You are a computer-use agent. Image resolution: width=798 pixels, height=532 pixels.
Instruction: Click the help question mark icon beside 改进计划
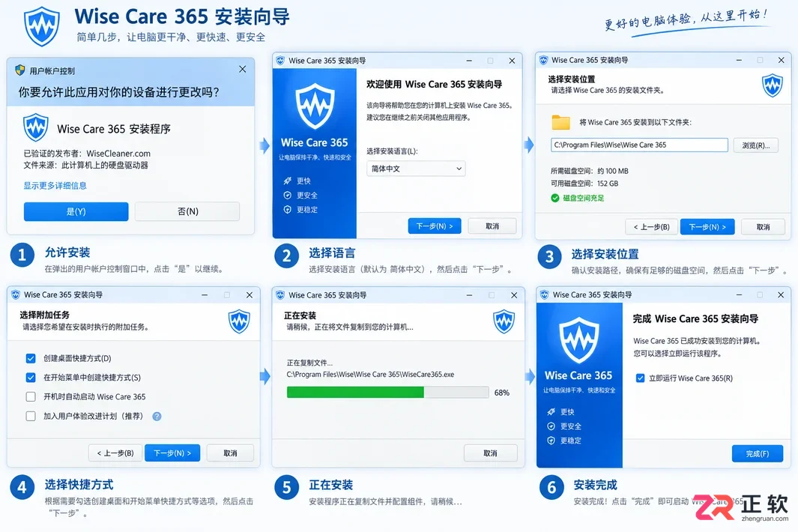point(157,417)
